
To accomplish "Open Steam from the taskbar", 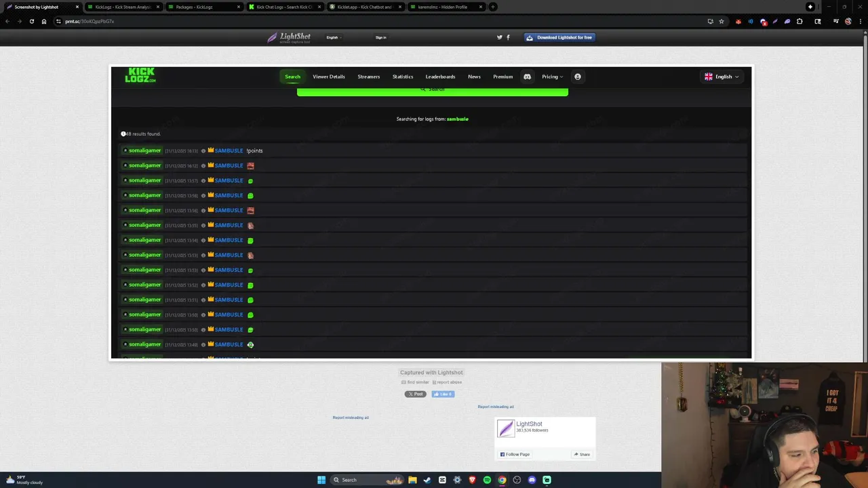I will coord(427,480).
